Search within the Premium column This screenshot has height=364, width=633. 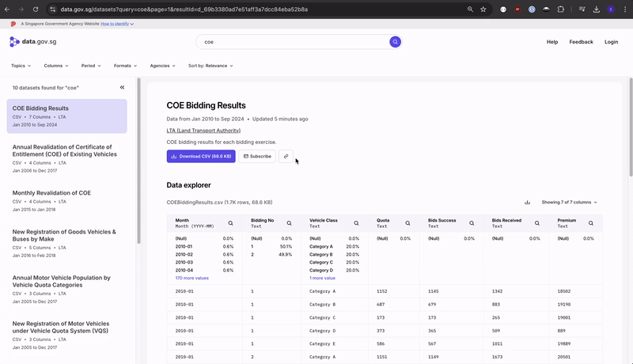pos(590,223)
